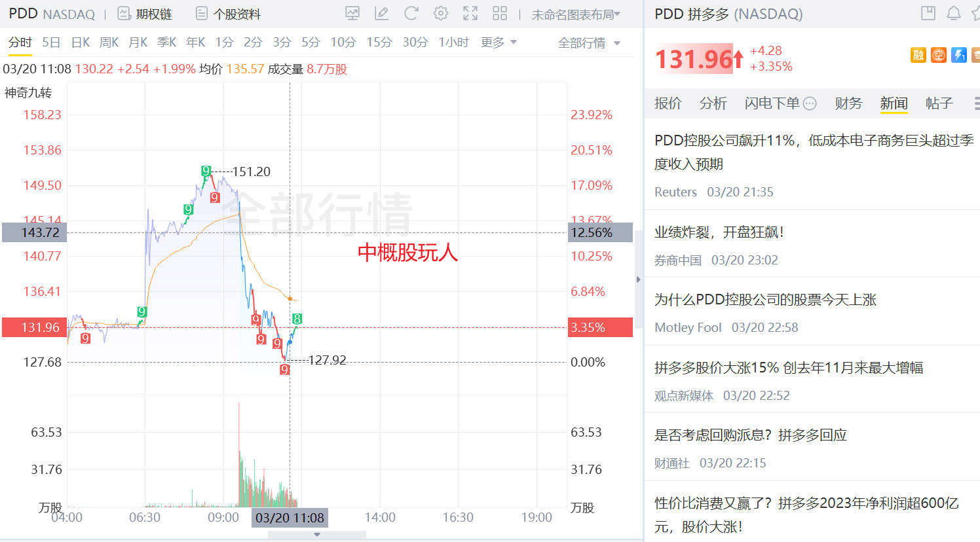Click the 127.92 low price label
Viewport: 980px width, 542px height.
pyautogui.click(x=327, y=360)
